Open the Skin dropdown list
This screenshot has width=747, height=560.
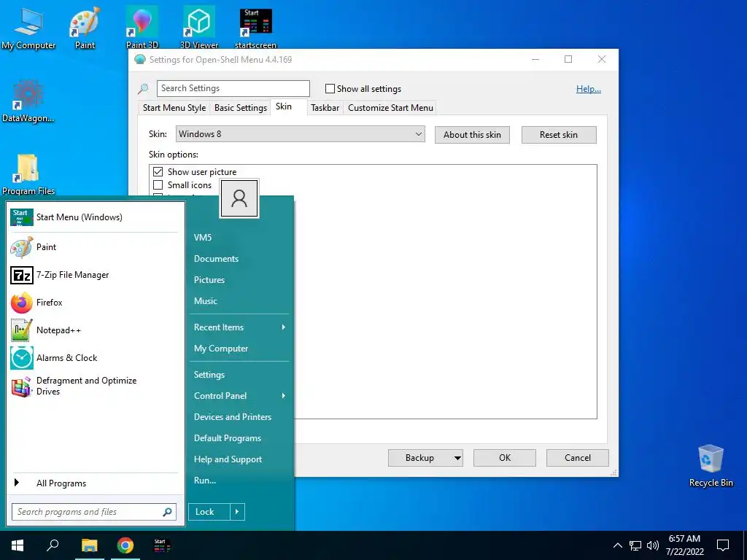(x=300, y=134)
